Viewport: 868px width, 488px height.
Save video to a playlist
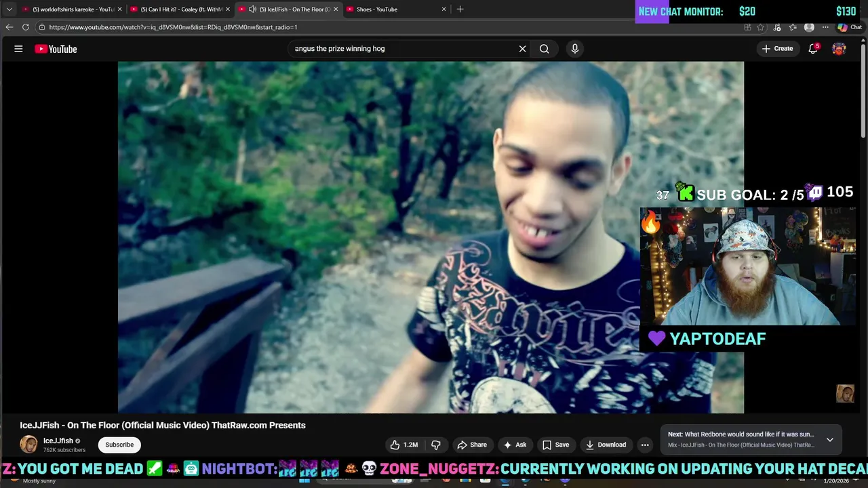[x=555, y=445]
